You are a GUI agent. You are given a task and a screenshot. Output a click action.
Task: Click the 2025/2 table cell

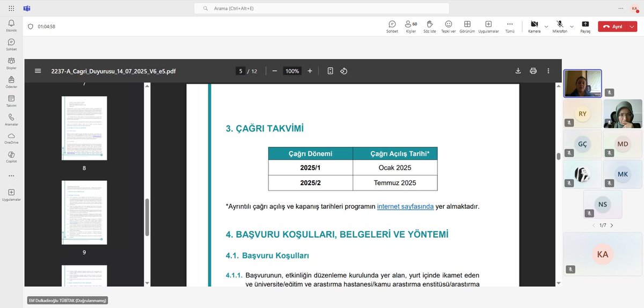(311, 183)
